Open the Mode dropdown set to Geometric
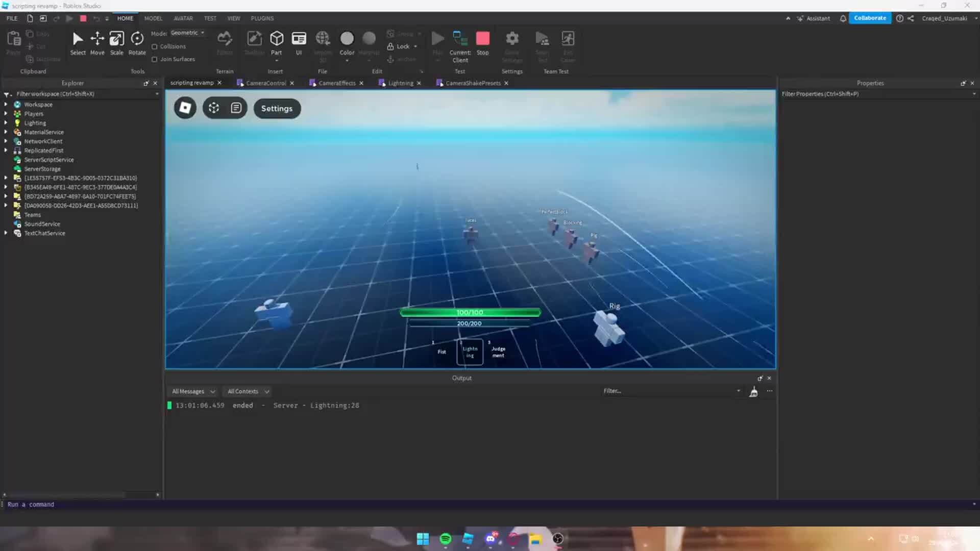Viewport: 980px width, 551px height. click(x=187, y=32)
